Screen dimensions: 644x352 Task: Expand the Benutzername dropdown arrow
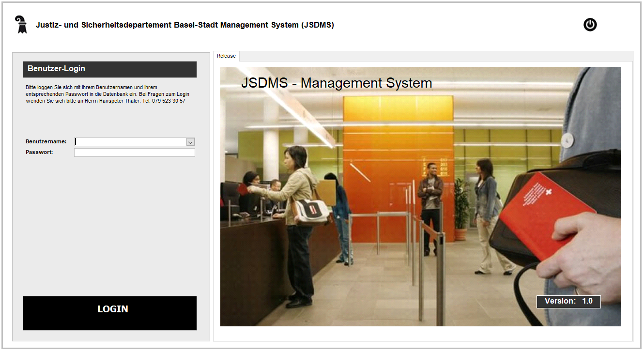(x=190, y=142)
